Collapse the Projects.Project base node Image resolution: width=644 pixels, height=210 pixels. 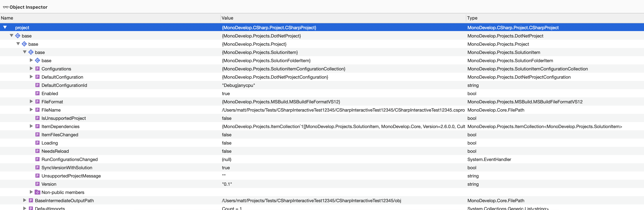(x=18, y=44)
